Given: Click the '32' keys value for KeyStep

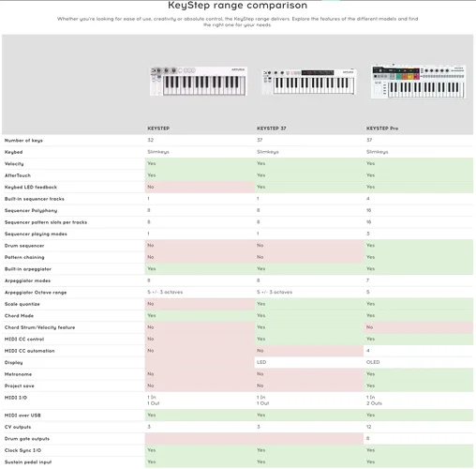Looking at the screenshot, I should tap(151, 140).
